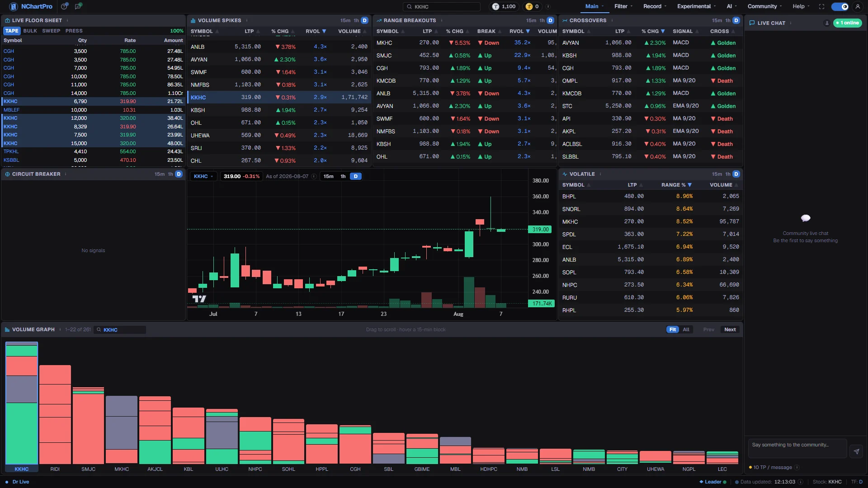Viewport: 868px width, 488px height.
Task: Click the silver token balance 1,100
Action: pos(504,6)
